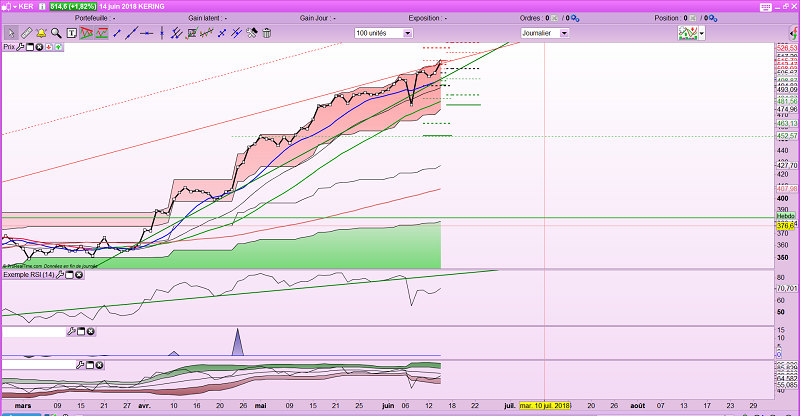The image size is (800, 416).
Task: Select the blue crossed lines tool
Action: coord(236,33)
